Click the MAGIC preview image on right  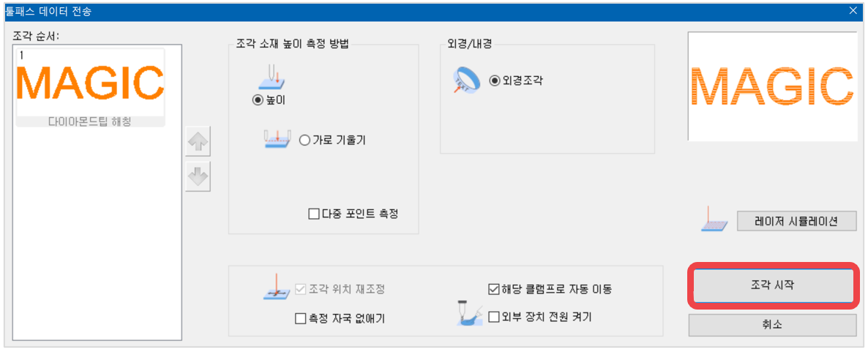pyautogui.click(x=772, y=86)
